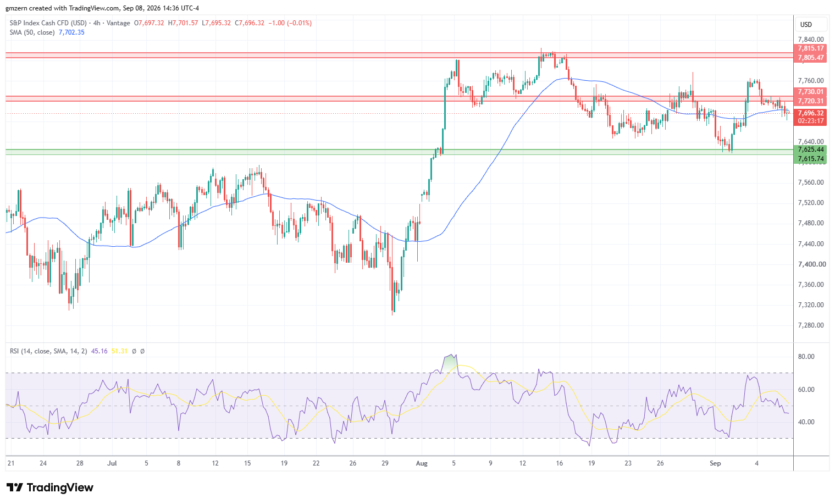
Task: Click the 40.00 RSI axis level
Action: tap(806, 422)
